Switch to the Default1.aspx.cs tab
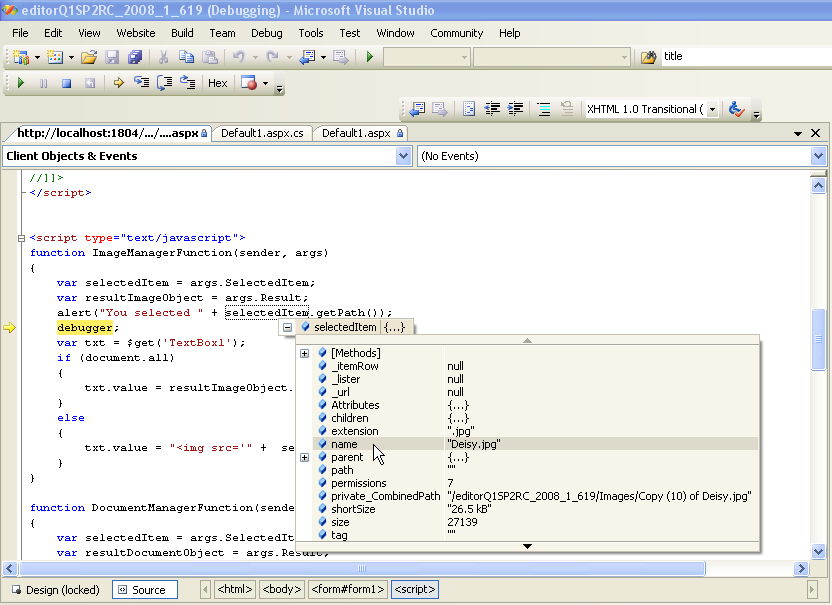Viewport: 832px width, 605px height. point(262,133)
